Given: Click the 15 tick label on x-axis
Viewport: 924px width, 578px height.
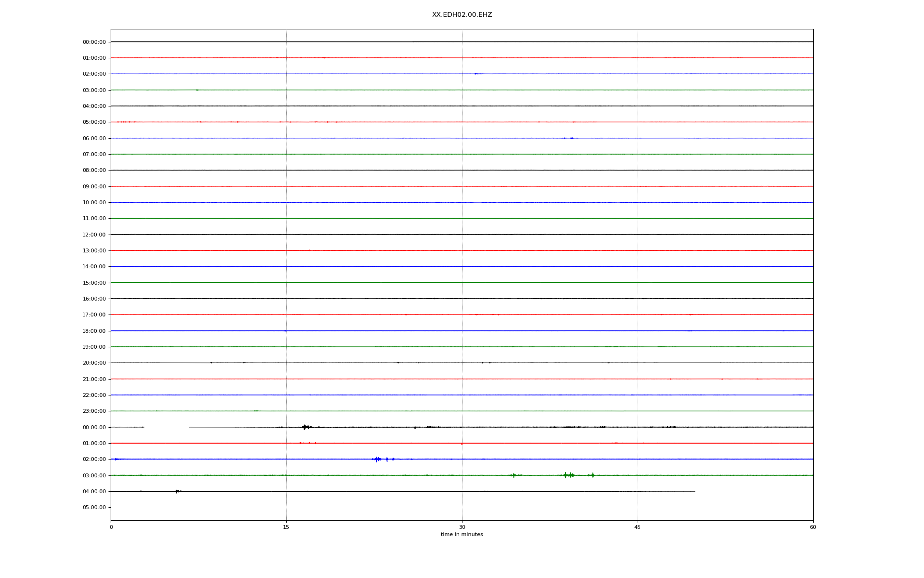Looking at the screenshot, I should 286,527.
